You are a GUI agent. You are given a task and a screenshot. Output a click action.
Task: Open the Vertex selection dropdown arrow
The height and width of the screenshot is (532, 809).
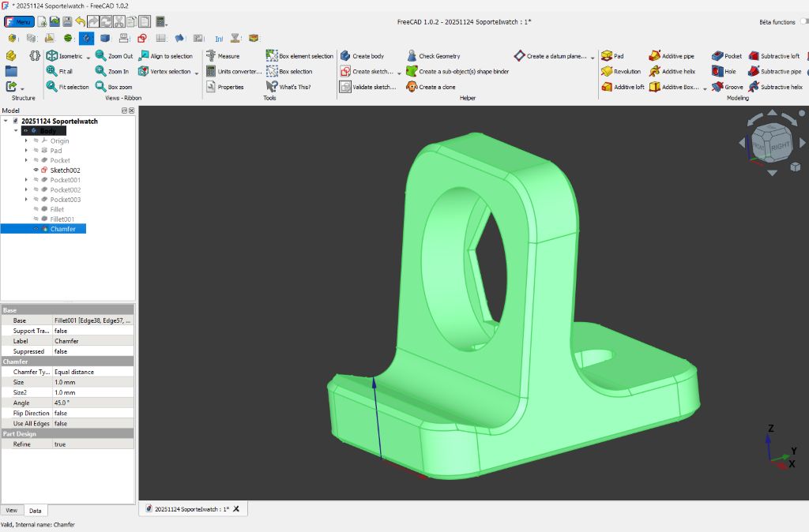point(197,73)
